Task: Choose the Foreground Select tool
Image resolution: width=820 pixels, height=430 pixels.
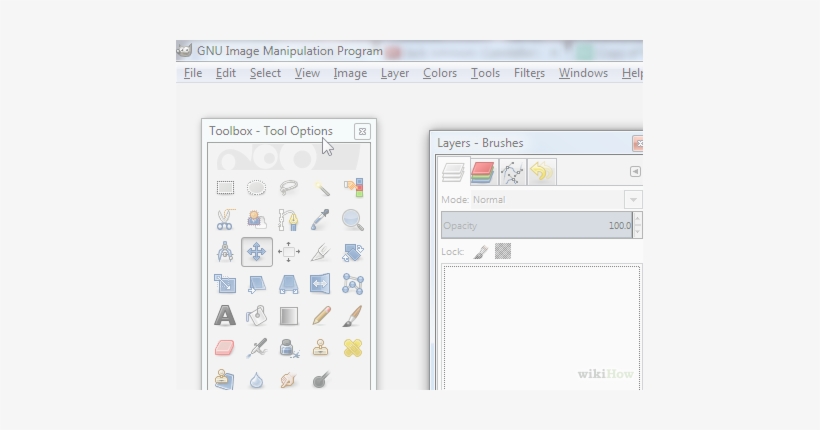Action: [x=256, y=220]
